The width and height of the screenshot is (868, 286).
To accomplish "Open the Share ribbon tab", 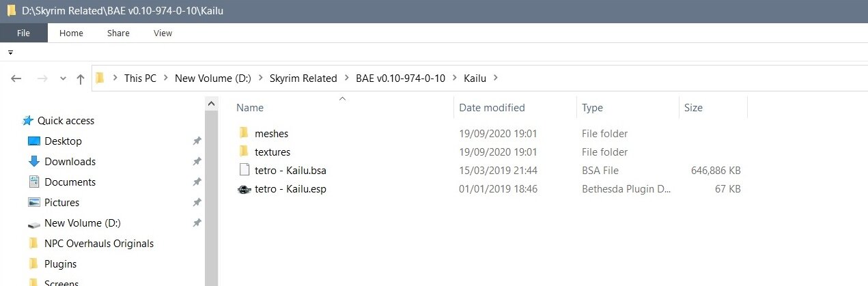I will [118, 33].
